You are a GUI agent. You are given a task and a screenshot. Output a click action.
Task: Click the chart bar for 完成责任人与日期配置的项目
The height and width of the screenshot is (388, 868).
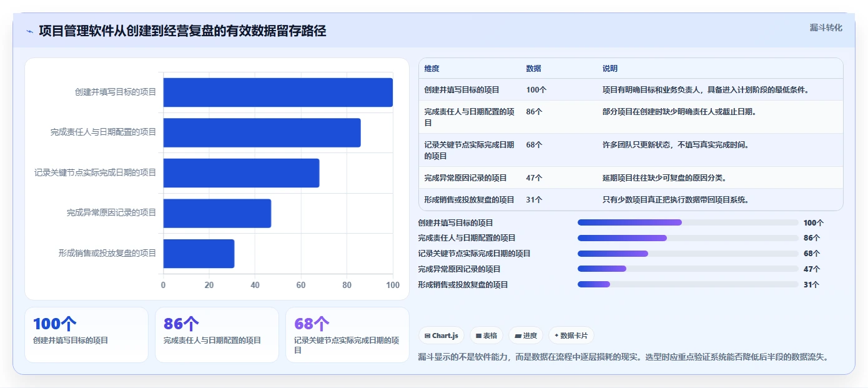point(262,132)
